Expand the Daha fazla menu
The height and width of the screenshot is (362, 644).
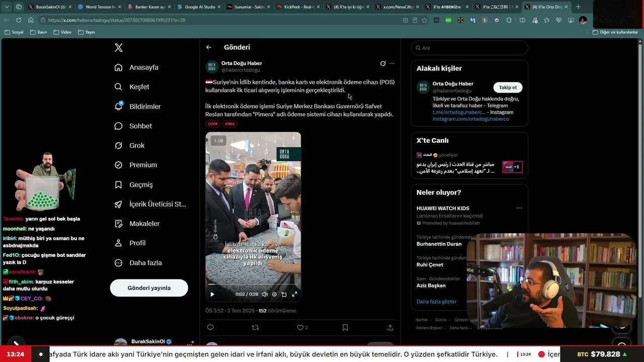pyautogui.click(x=138, y=263)
